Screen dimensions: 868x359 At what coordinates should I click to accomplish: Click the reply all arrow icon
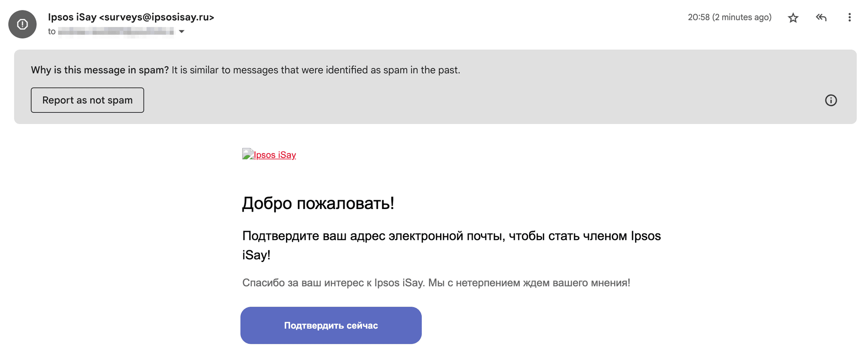(821, 18)
